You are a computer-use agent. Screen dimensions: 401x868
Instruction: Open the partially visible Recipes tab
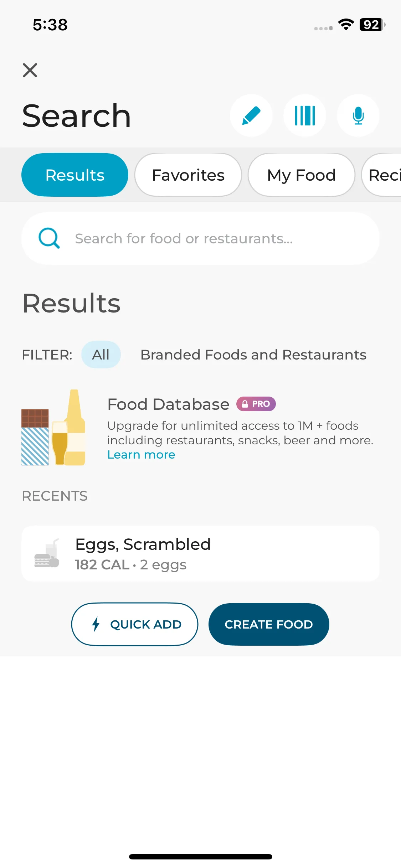(x=381, y=175)
